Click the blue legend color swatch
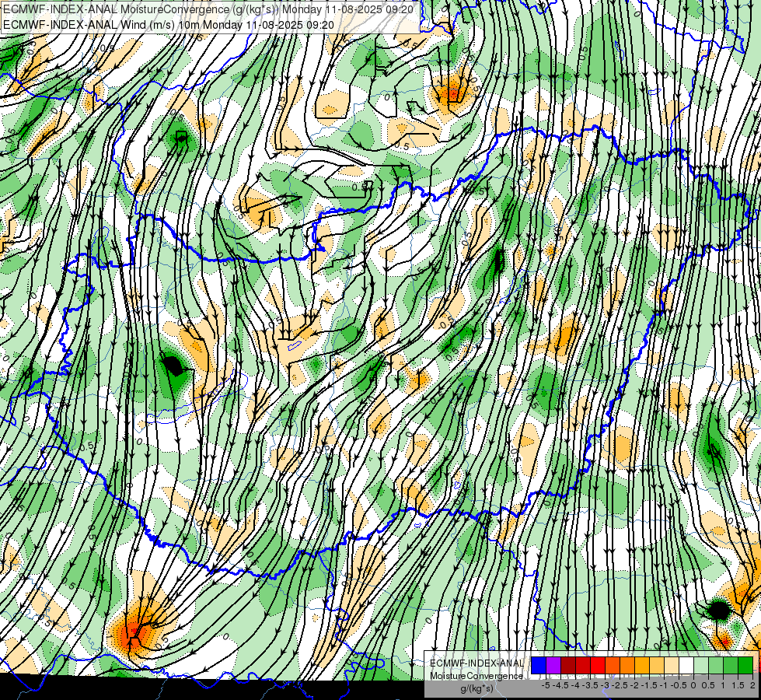761x700 pixels. pyautogui.click(x=539, y=665)
